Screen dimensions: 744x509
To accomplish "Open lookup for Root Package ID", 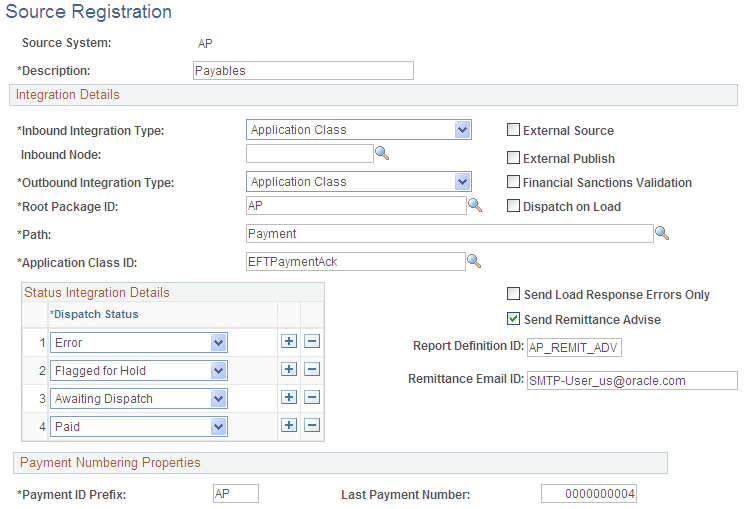I will point(475,205).
